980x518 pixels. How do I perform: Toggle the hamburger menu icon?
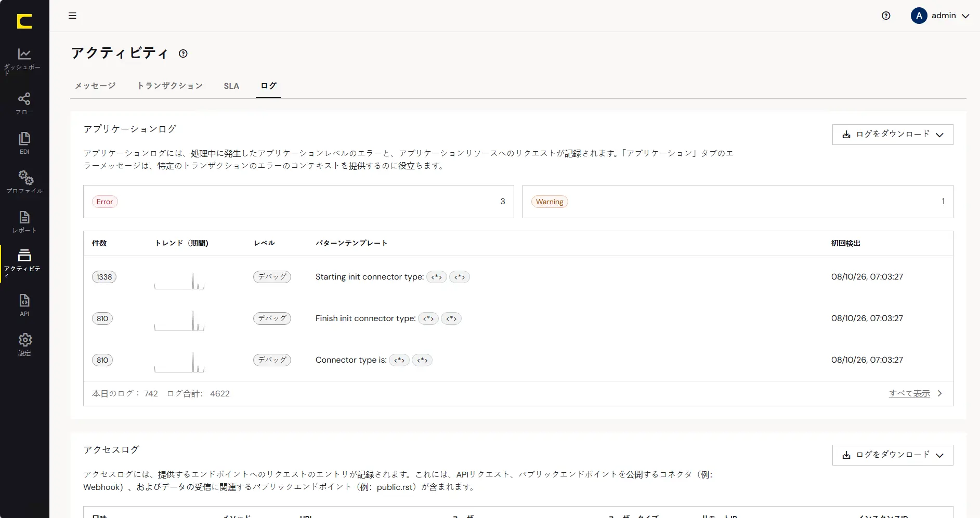click(72, 16)
